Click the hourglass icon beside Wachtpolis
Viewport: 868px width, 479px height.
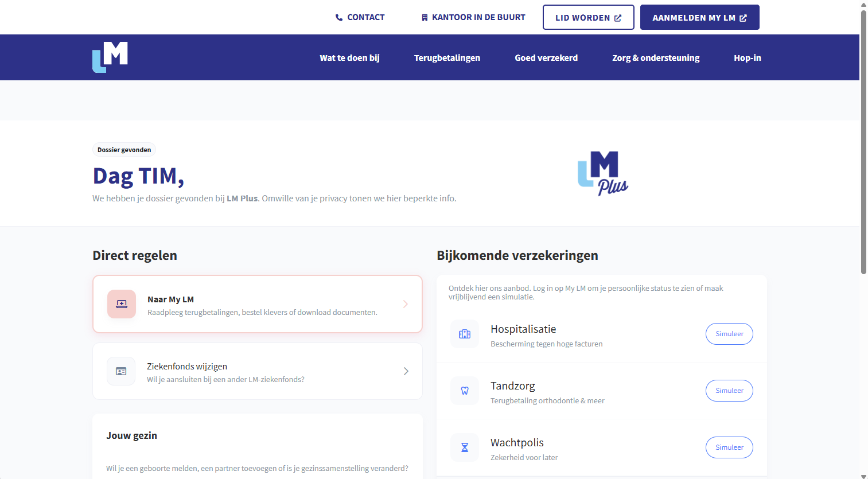click(465, 447)
